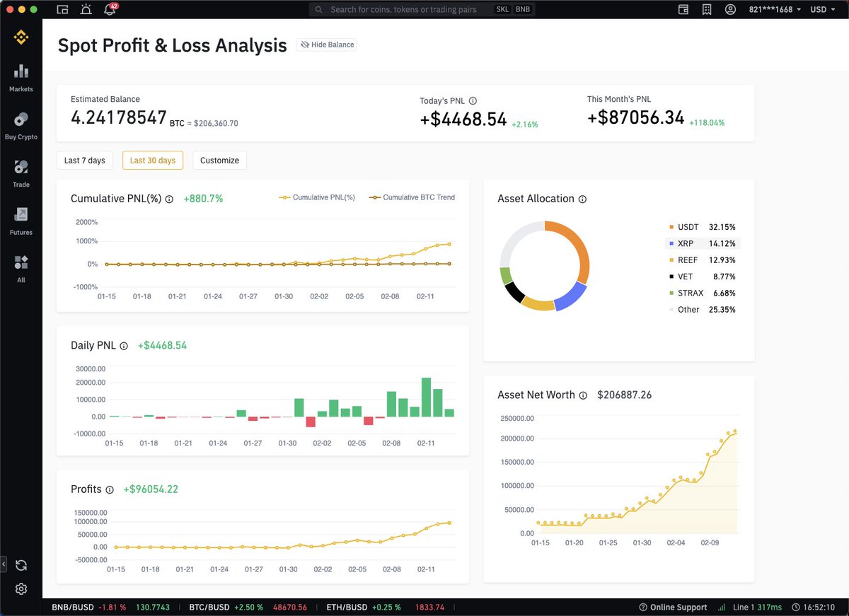Click the layout windows icon in top bar
849x616 pixels.
click(62, 10)
